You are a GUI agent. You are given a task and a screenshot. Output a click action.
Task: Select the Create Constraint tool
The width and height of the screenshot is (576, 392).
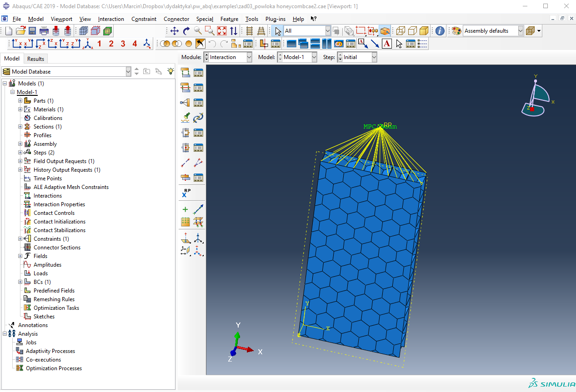click(x=185, y=103)
